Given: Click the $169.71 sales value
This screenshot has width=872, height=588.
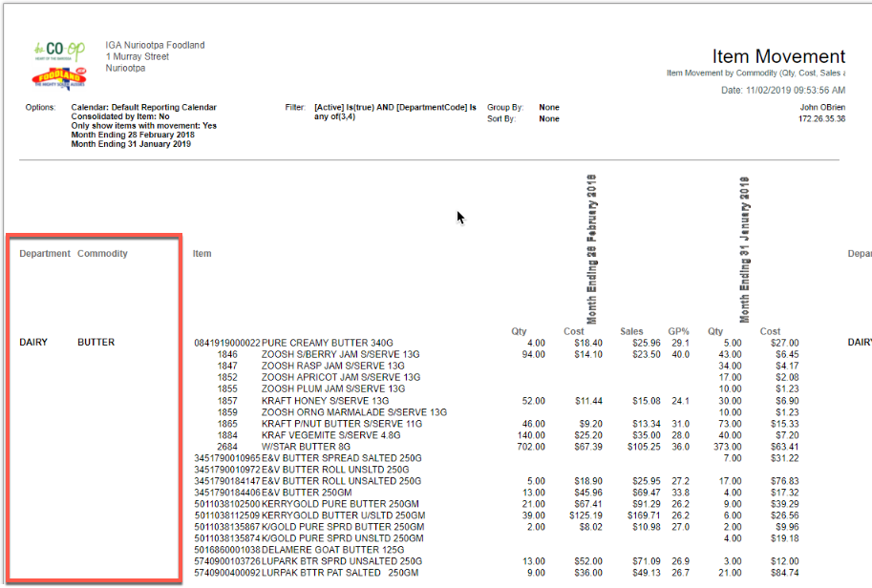Looking at the screenshot, I should [644, 515].
